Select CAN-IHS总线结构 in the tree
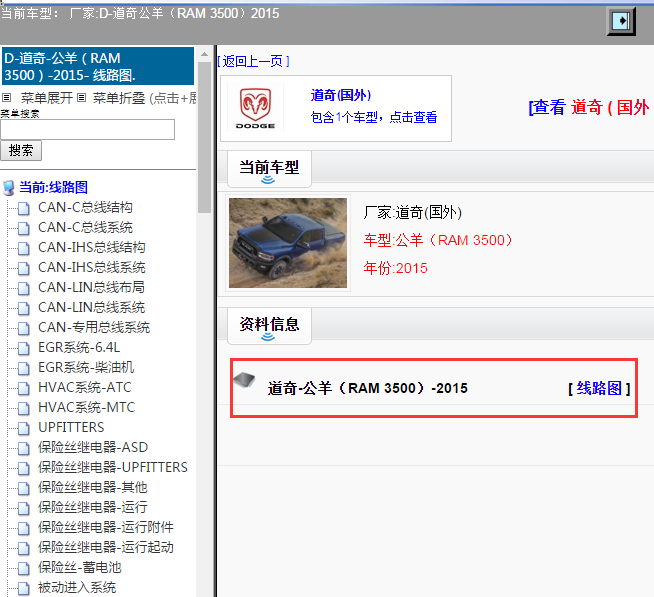Image resolution: width=654 pixels, height=597 pixels. [92, 247]
